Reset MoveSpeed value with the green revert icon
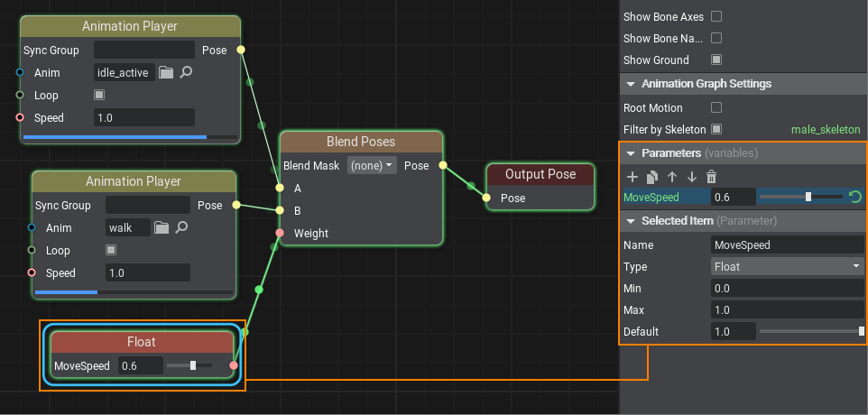This screenshot has width=868, height=415. pos(855,197)
